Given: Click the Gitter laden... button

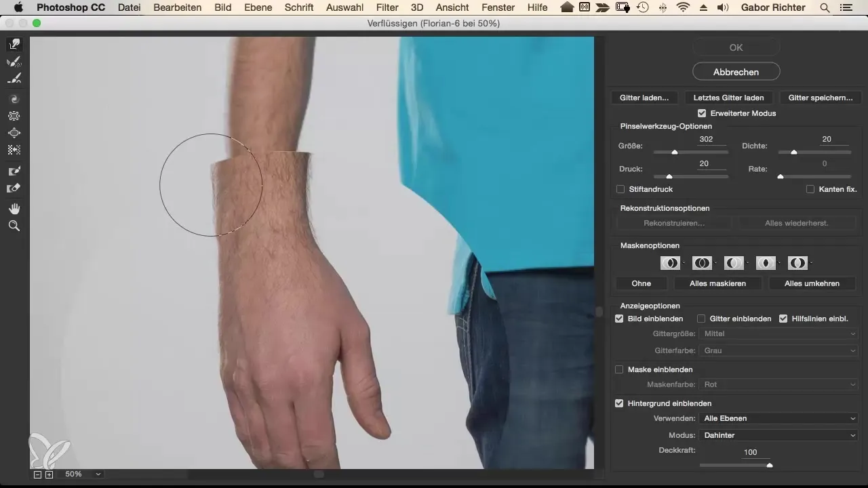Looking at the screenshot, I should coord(644,98).
